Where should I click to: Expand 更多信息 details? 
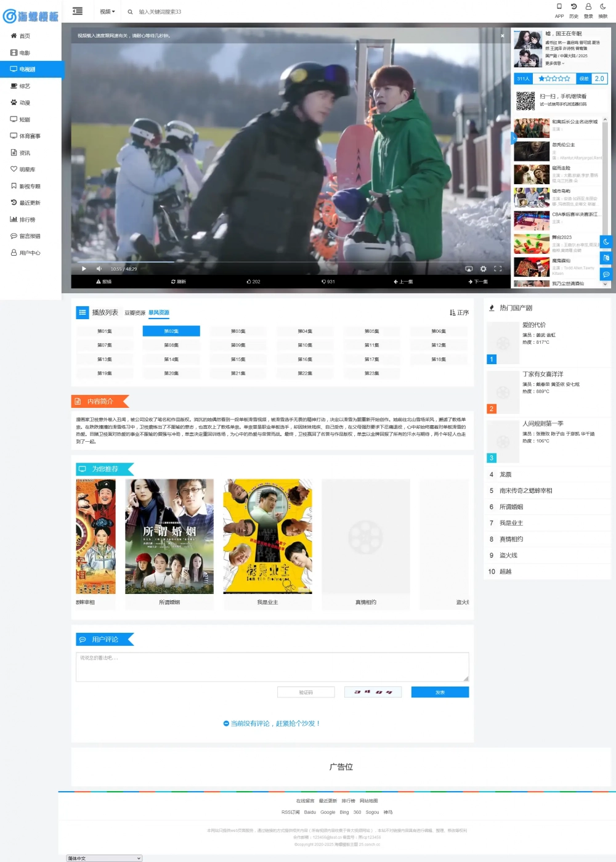tap(554, 63)
